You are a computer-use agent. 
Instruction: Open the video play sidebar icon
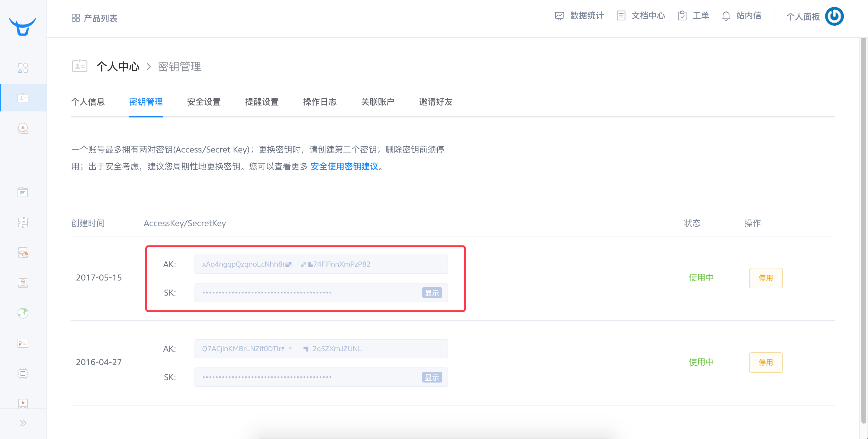(x=23, y=403)
